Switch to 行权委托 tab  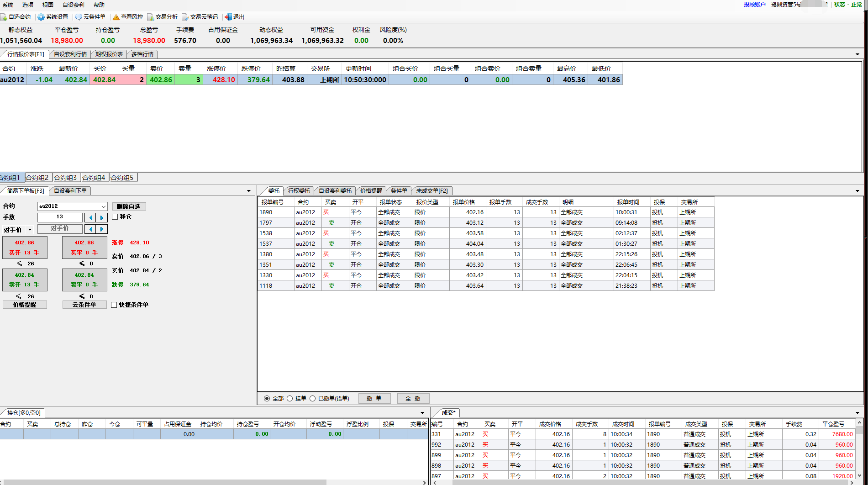click(x=299, y=191)
